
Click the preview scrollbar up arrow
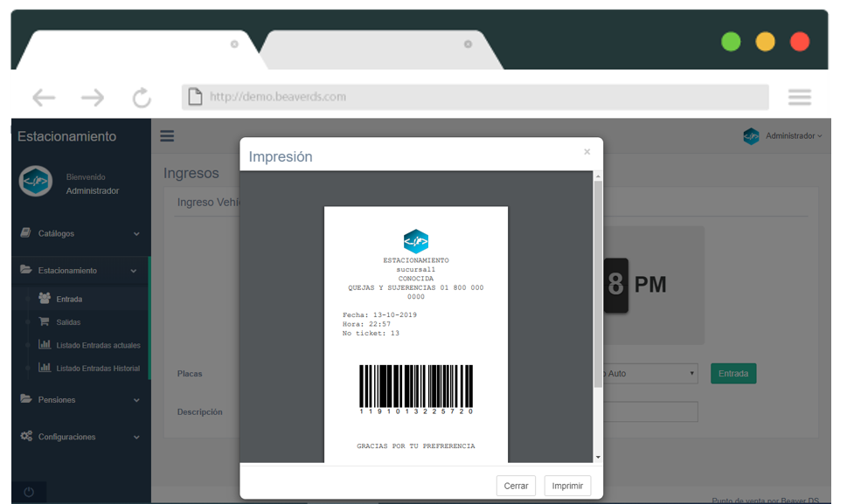click(598, 176)
